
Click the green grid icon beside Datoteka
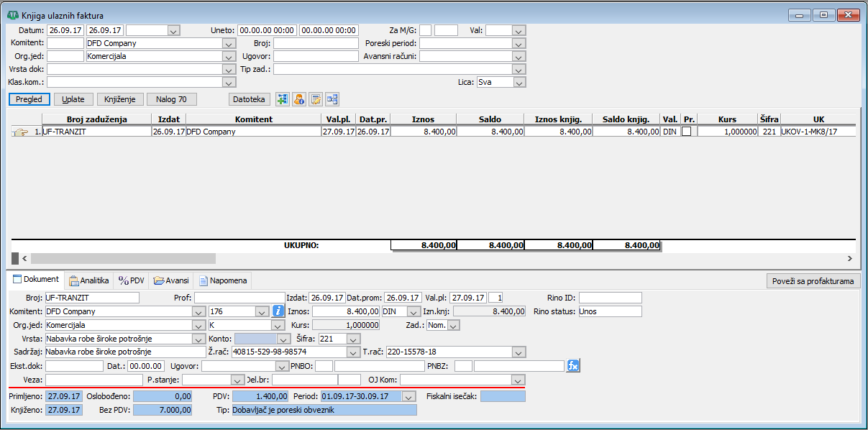coord(282,99)
